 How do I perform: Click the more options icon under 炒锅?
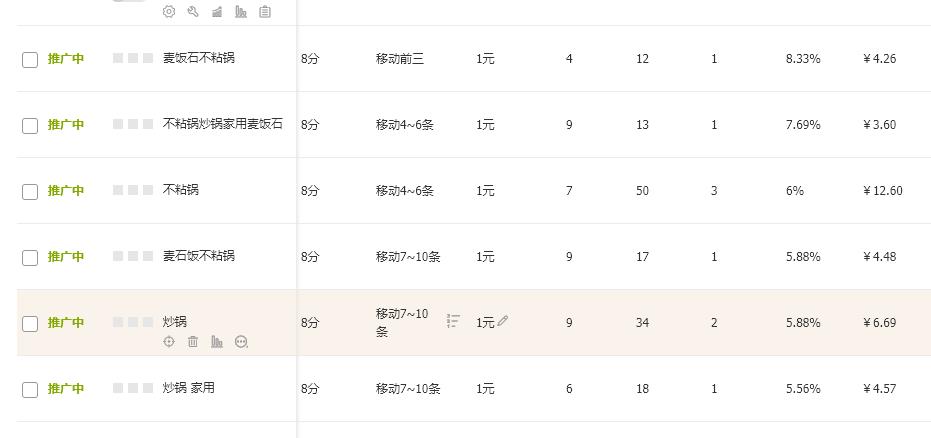tap(241, 342)
